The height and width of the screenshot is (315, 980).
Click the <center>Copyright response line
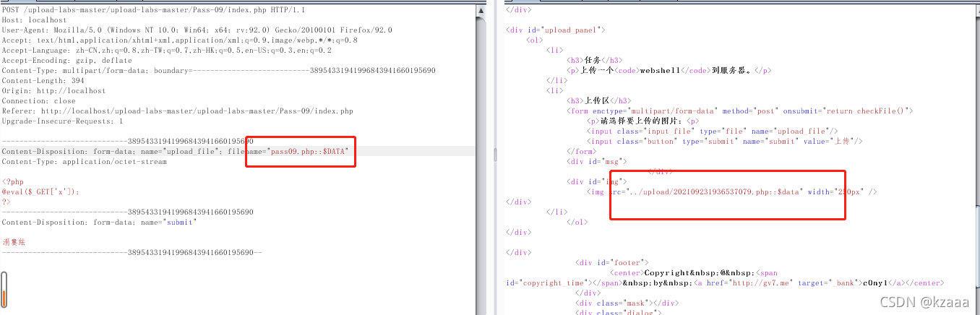(x=694, y=273)
